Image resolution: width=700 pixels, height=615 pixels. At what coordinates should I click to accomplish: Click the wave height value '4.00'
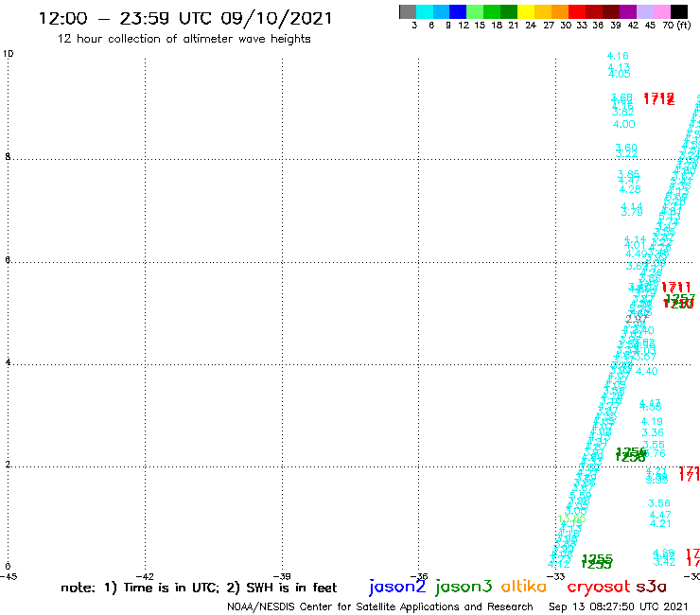point(623,124)
